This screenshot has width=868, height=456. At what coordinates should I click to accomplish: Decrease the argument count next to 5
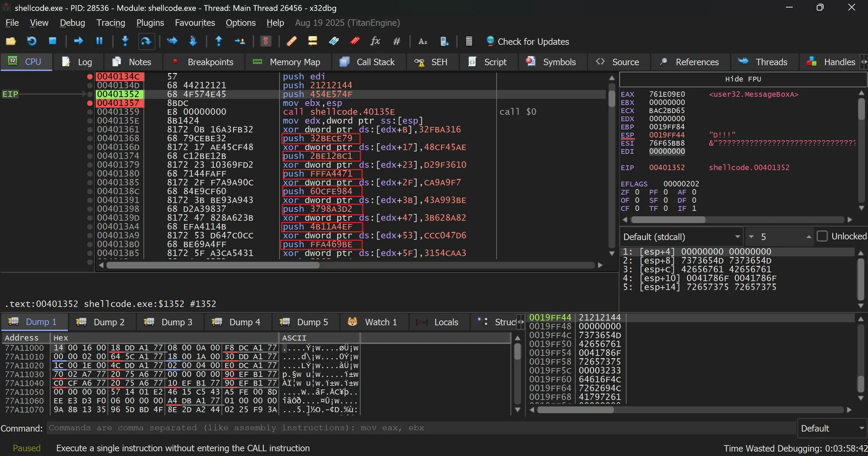(x=751, y=237)
